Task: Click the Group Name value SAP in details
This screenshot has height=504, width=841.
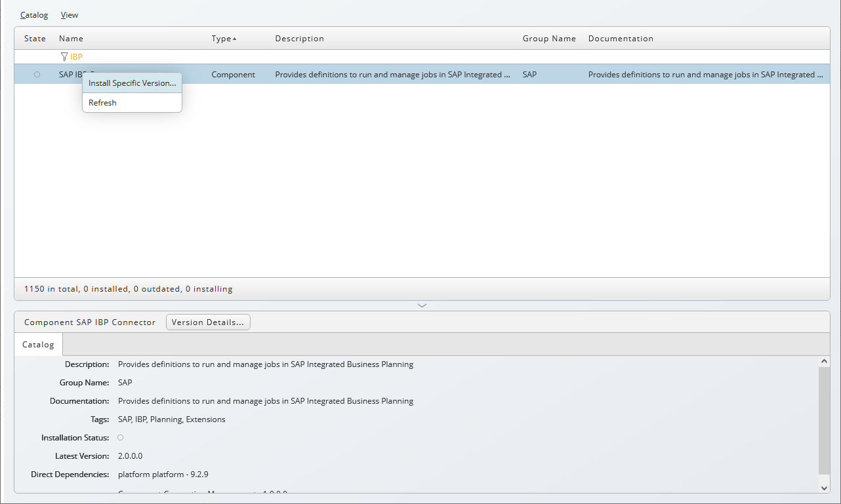Action: pyautogui.click(x=125, y=383)
